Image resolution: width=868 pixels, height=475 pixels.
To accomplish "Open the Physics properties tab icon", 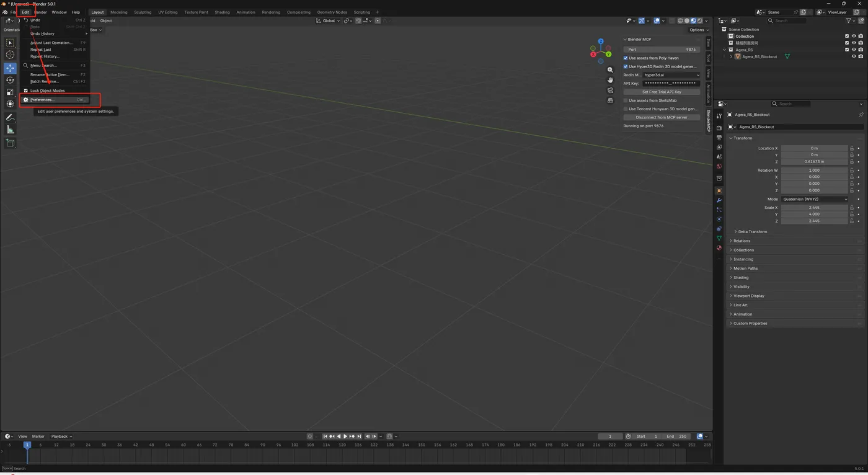I will 719,219.
